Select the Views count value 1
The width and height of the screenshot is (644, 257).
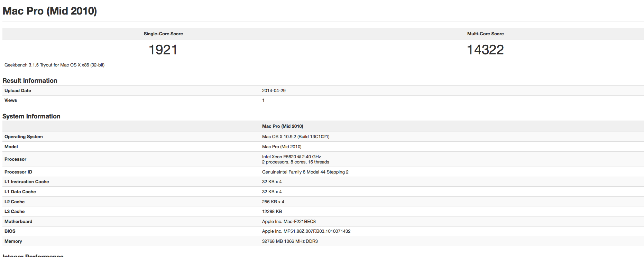click(x=263, y=100)
